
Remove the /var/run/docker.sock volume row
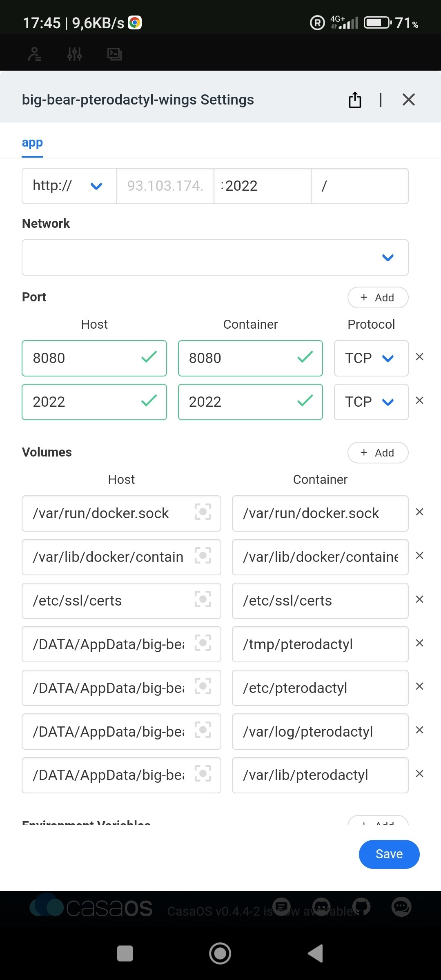point(419,512)
